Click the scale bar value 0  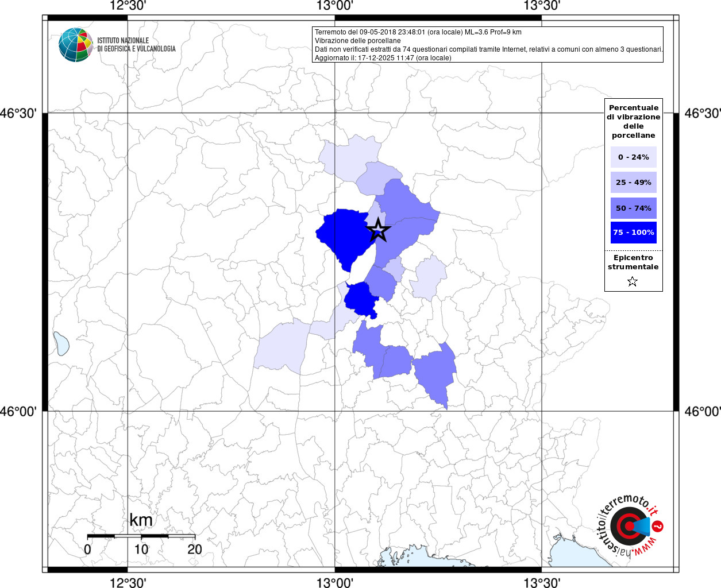[x=87, y=550]
